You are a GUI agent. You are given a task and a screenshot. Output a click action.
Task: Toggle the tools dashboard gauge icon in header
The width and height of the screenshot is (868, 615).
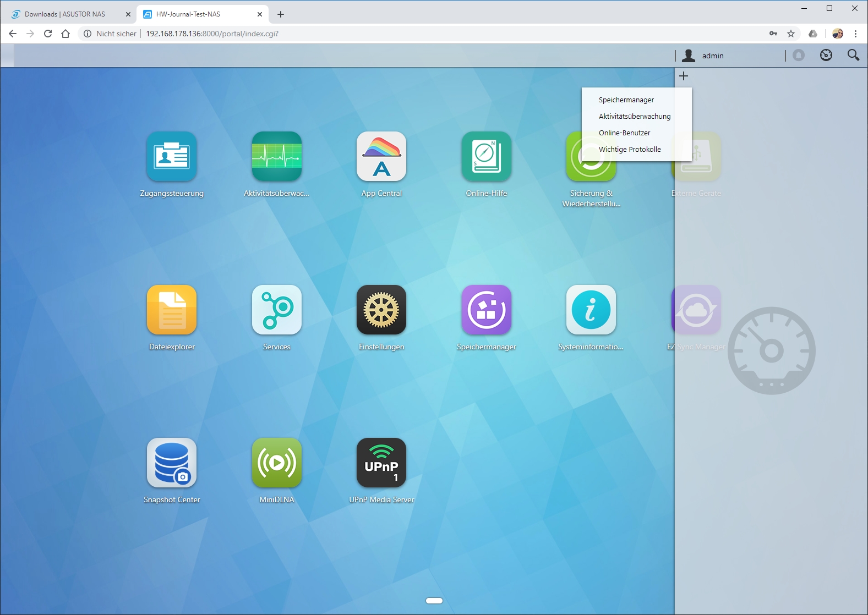coord(826,55)
